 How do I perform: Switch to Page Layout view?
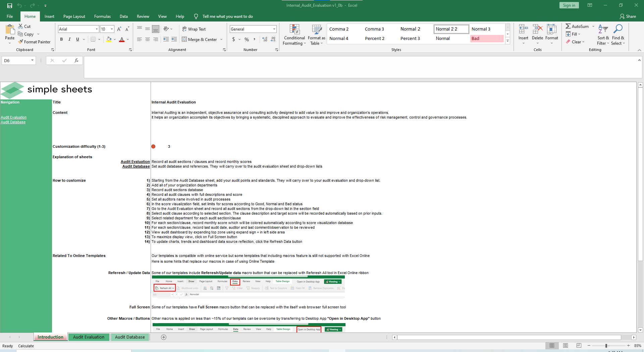click(566, 346)
